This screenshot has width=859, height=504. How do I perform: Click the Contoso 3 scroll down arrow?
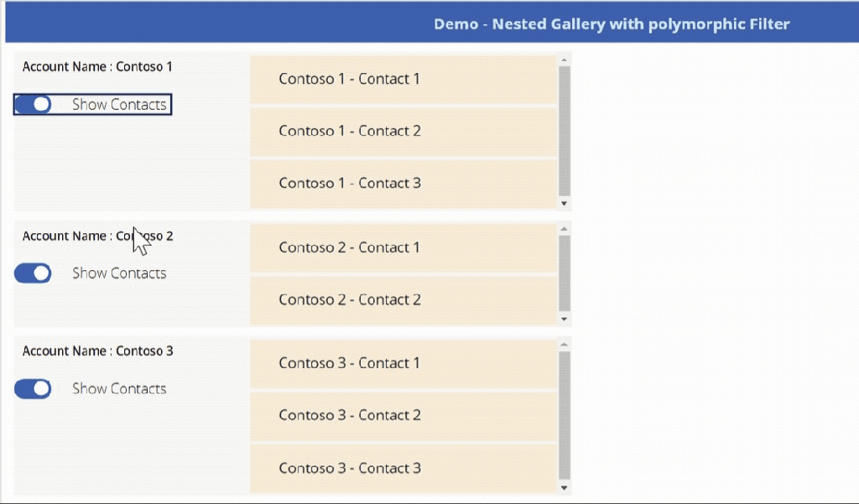click(x=564, y=487)
